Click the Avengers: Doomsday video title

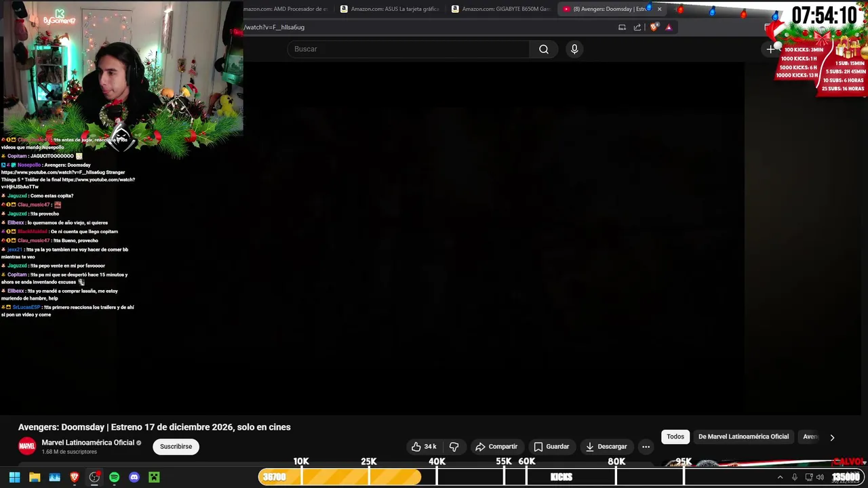[155, 427]
